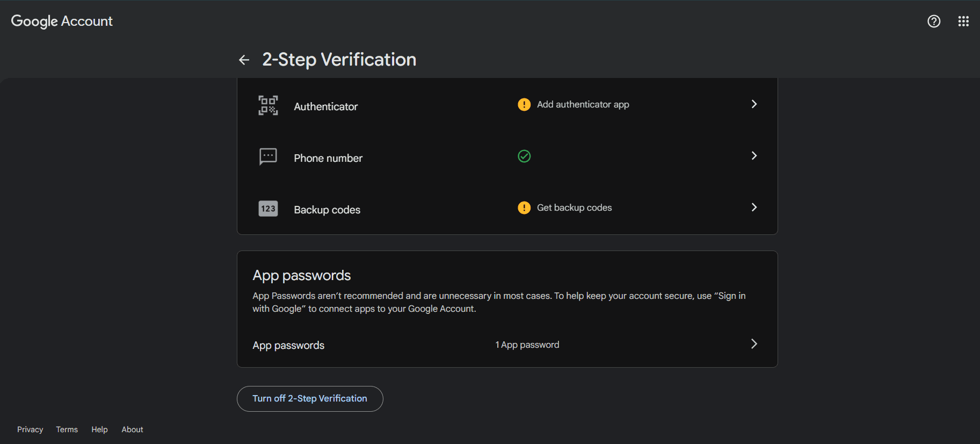The height and width of the screenshot is (444, 980).
Task: Open the help question mark icon
Action: (934, 21)
